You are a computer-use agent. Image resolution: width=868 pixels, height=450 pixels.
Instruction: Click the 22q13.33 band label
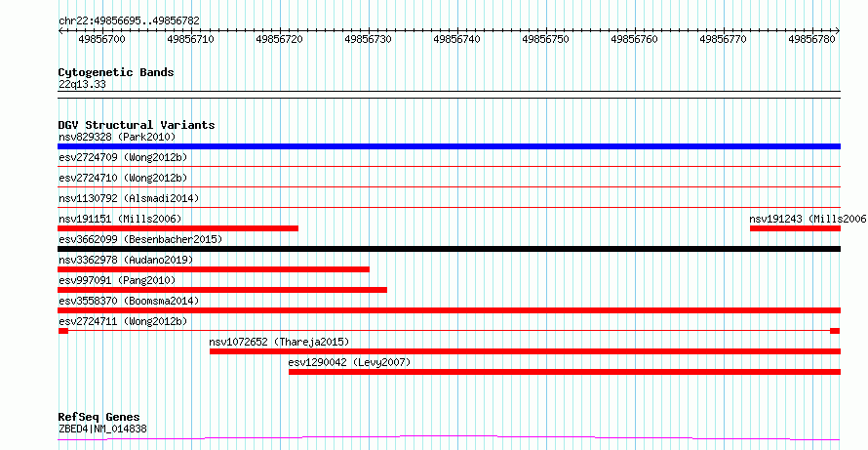point(82,85)
